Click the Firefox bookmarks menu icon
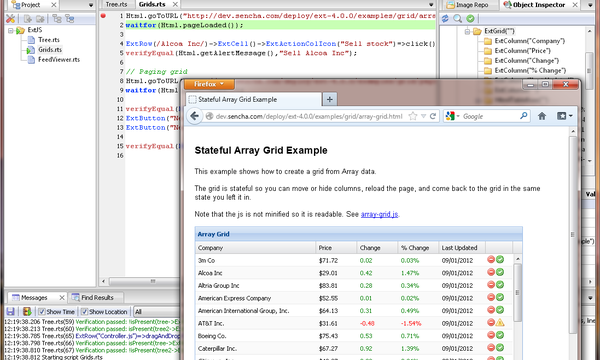The width and height of the screenshot is (600, 360). point(564,116)
